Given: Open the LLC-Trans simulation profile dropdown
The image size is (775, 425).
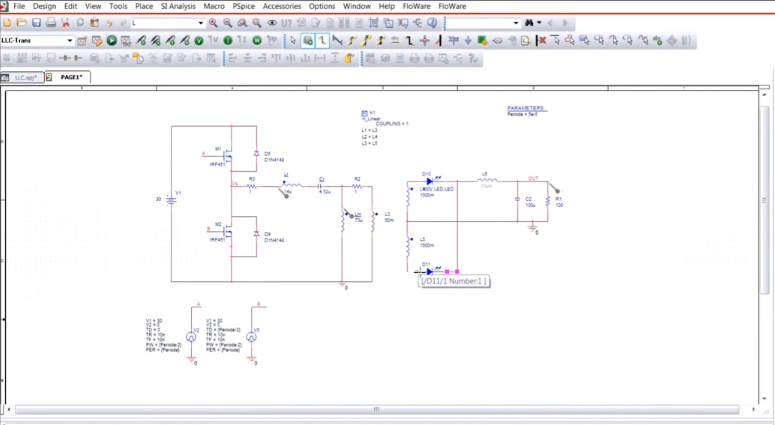Looking at the screenshot, I should tap(69, 41).
